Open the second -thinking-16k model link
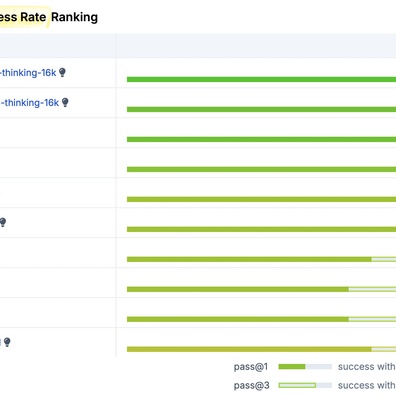This screenshot has width=396, height=396. [x=29, y=103]
